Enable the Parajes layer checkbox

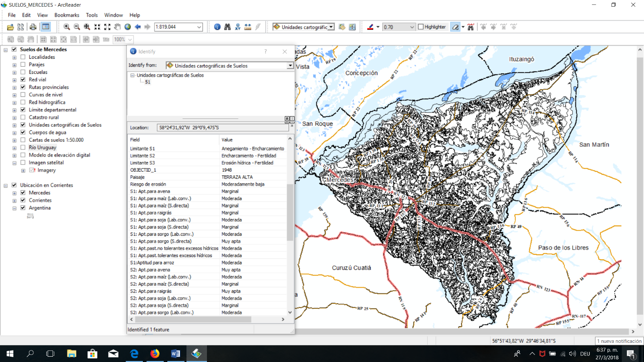point(23,64)
